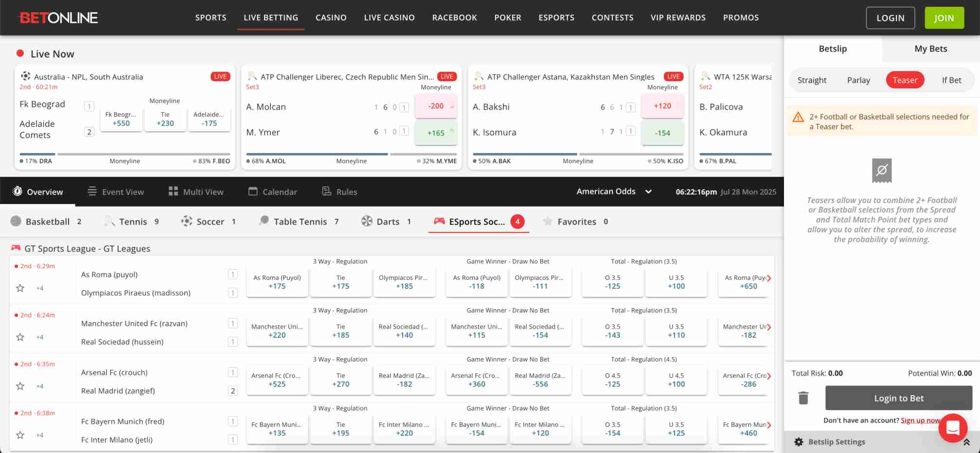The width and height of the screenshot is (980, 453).
Task: Open the live chat support bubble
Action: pyautogui.click(x=953, y=428)
